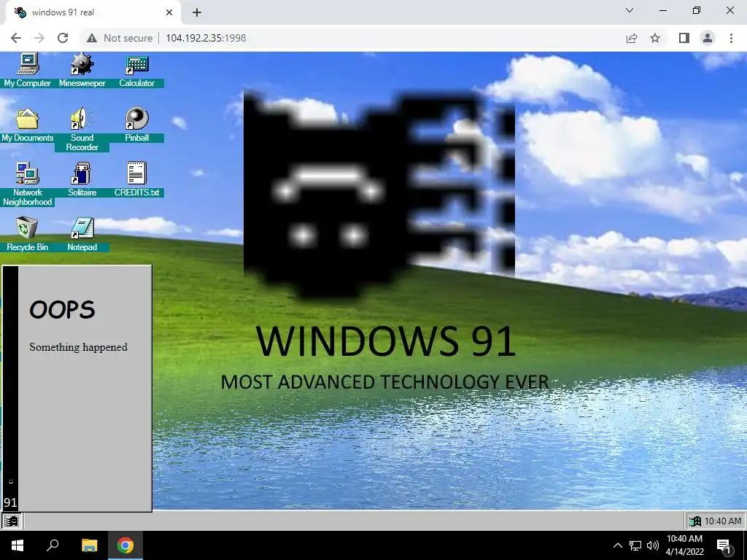747x560 pixels.
Task: Click the 91 label on start menu sidebar
Action: (x=10, y=502)
